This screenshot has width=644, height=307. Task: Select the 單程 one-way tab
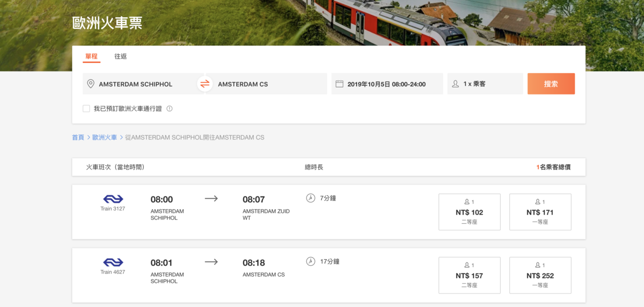(91, 56)
